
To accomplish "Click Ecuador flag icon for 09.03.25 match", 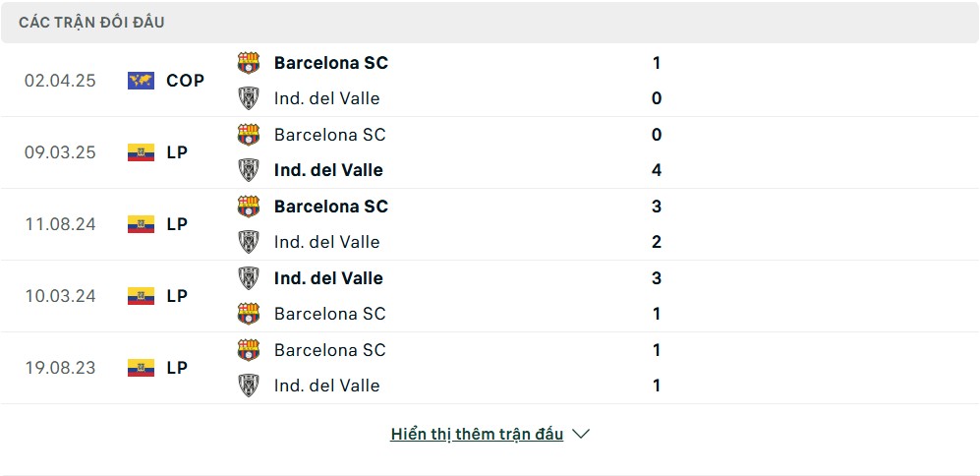I will [x=141, y=152].
